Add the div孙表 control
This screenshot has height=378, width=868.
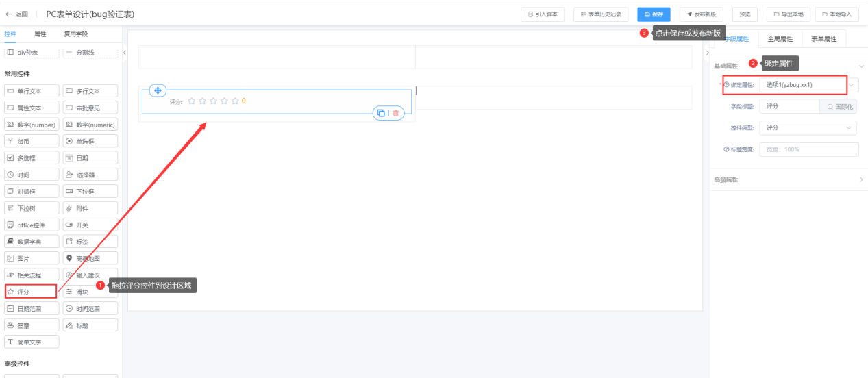tap(32, 53)
